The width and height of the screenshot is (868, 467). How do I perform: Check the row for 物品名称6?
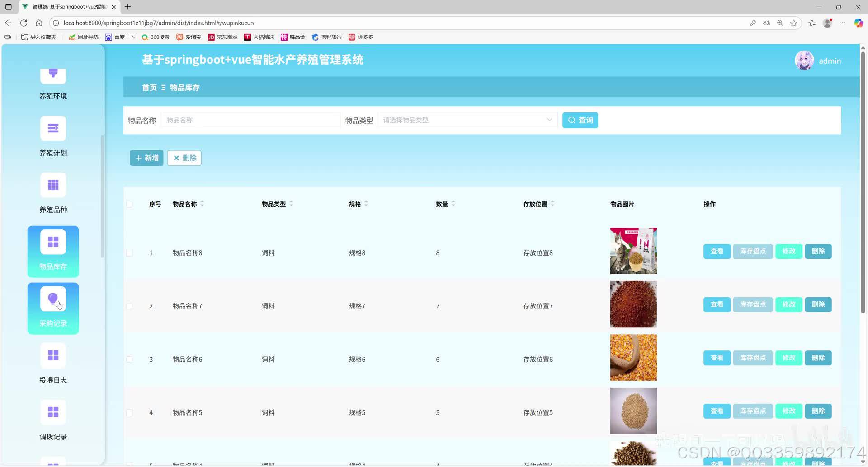coord(129,360)
